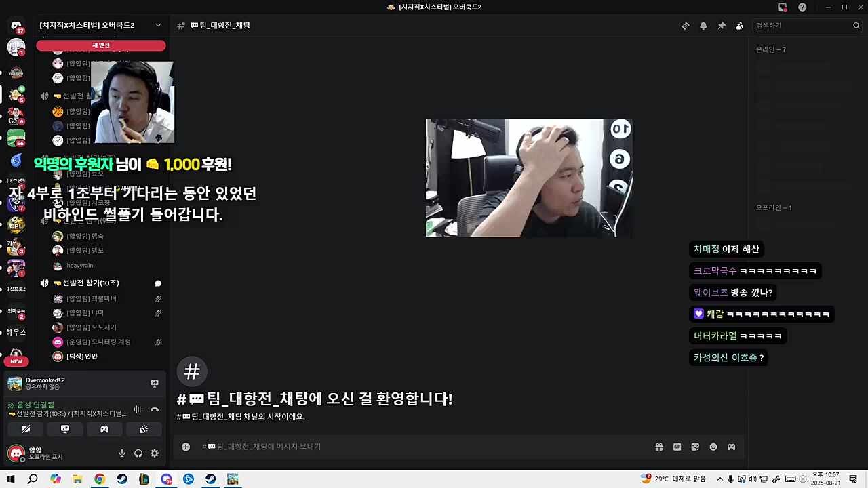The height and width of the screenshot is (488, 868).
Task: Open Steam from the Windows taskbar
Action: tap(122, 479)
